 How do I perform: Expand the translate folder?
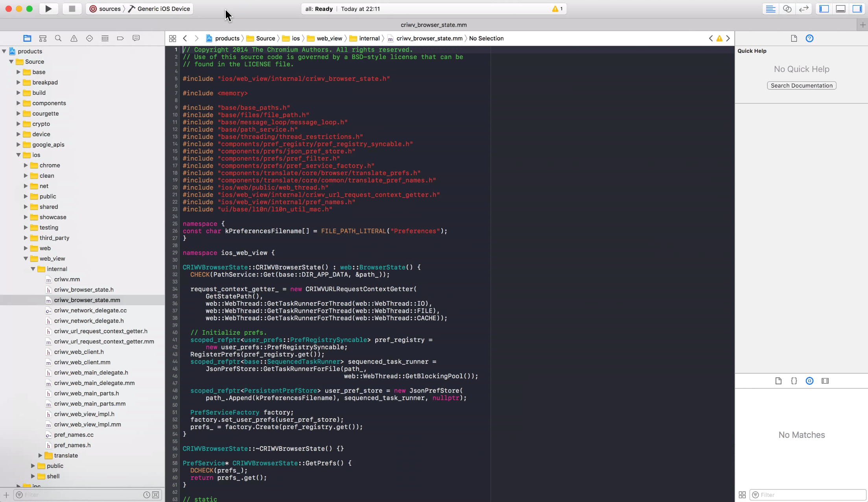[x=40, y=456]
